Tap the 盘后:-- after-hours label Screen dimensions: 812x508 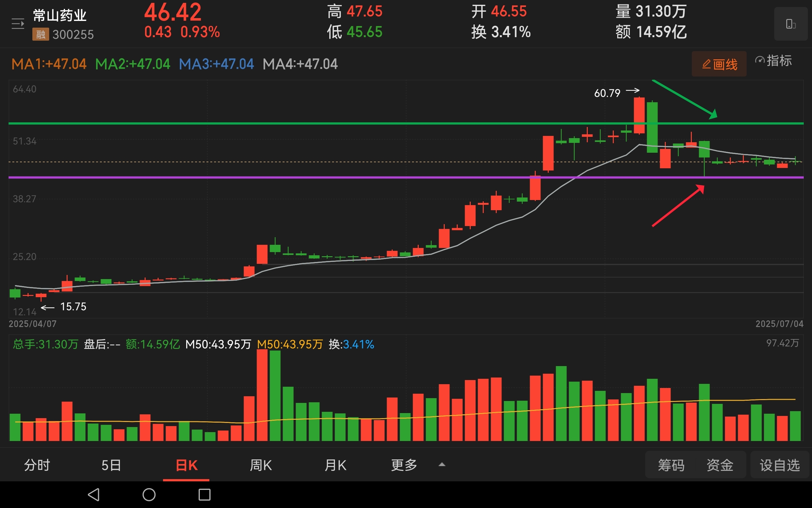(x=102, y=344)
